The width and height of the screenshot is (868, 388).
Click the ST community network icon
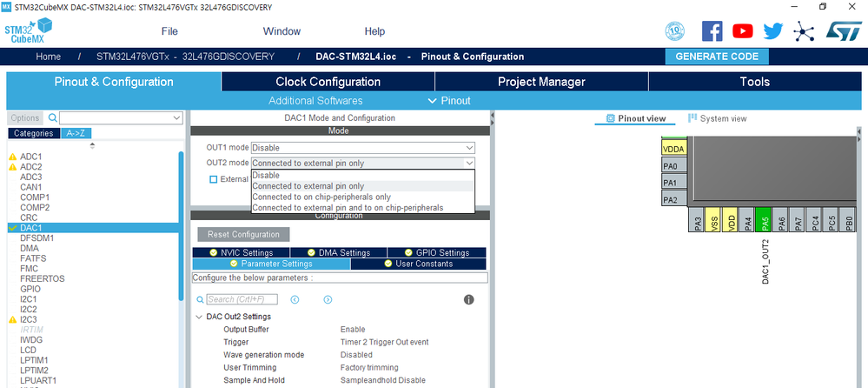803,31
